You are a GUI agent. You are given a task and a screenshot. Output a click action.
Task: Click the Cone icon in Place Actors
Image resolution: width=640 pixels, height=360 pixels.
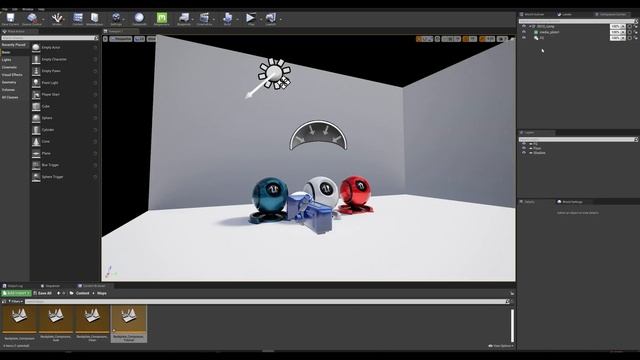coord(36,142)
